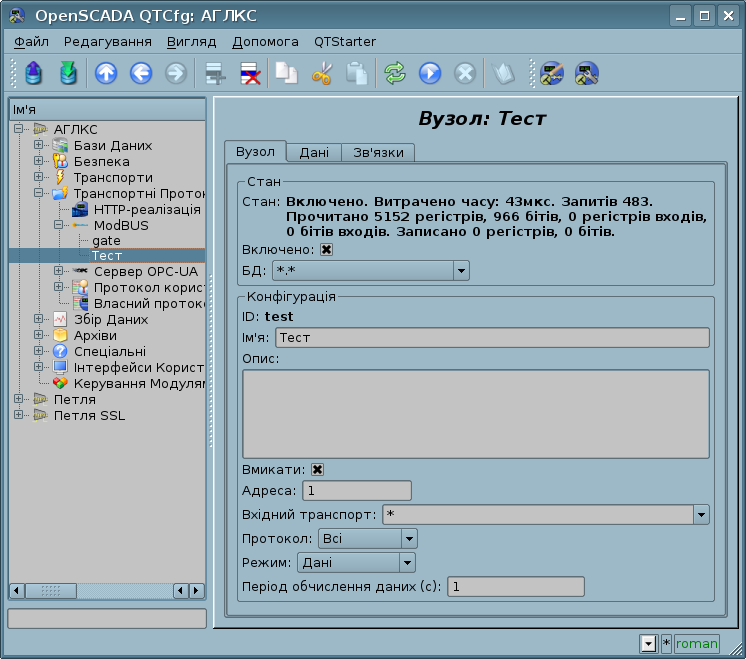Select the Петля tree item
Image resolution: width=746 pixels, height=659 pixels.
pos(75,400)
